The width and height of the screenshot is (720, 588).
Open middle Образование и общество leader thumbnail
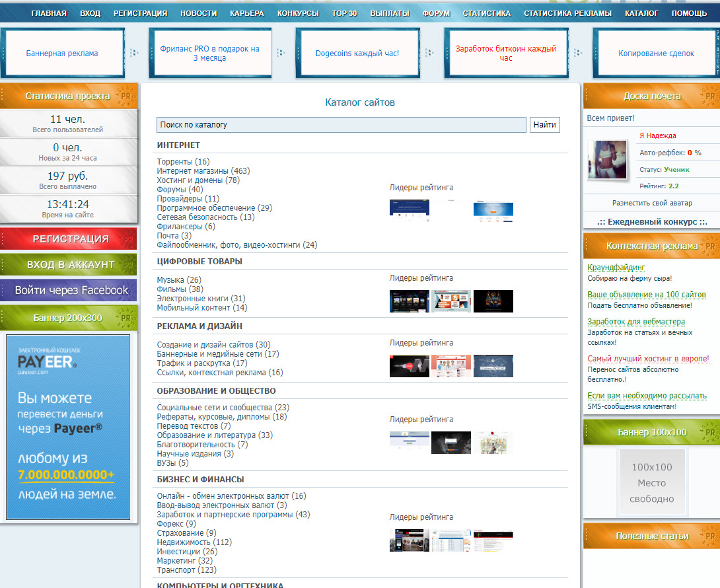point(451,443)
